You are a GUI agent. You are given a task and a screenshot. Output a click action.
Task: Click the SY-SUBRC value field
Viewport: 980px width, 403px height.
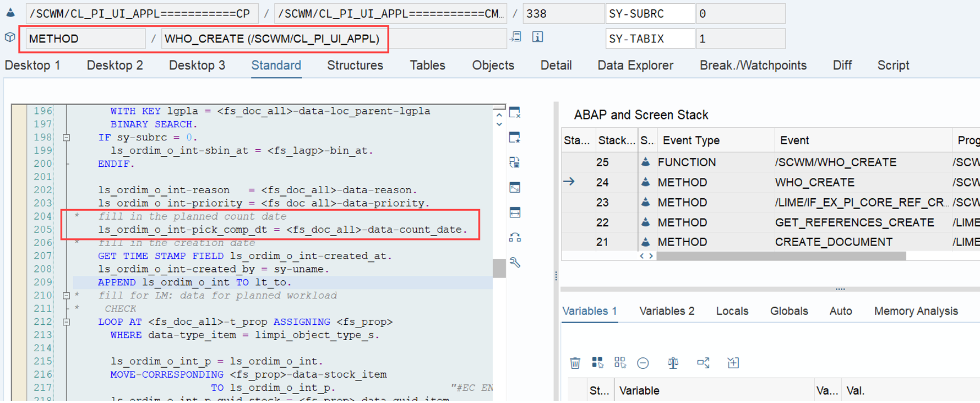[741, 13]
